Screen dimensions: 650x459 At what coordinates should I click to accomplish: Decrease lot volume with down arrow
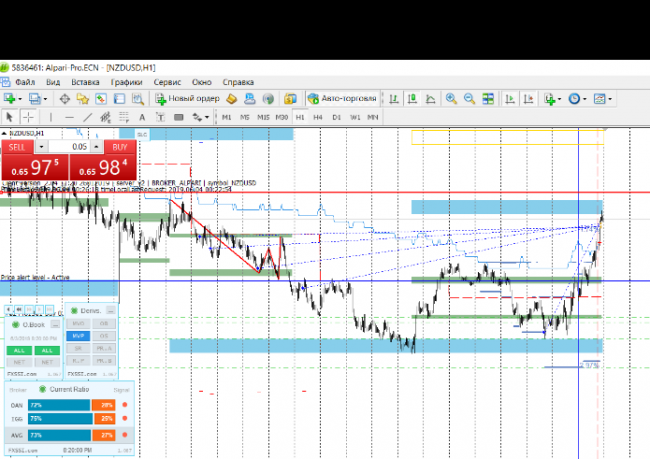tap(42, 146)
